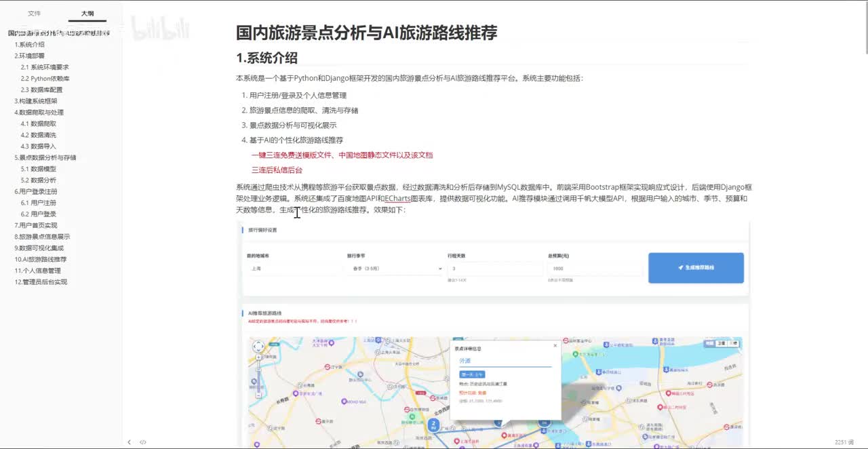Jump to outline item 7.用户首页实现

point(36,225)
